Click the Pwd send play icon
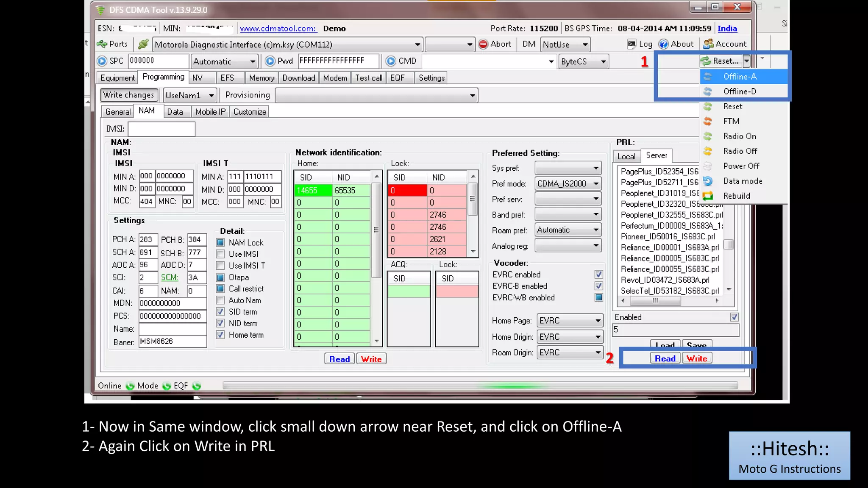868x488 pixels. coord(270,61)
